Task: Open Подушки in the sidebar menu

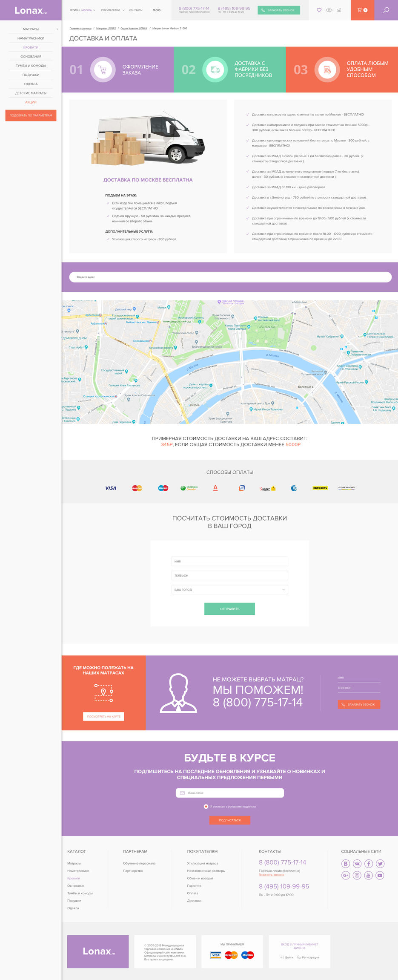Action: pos(31,75)
